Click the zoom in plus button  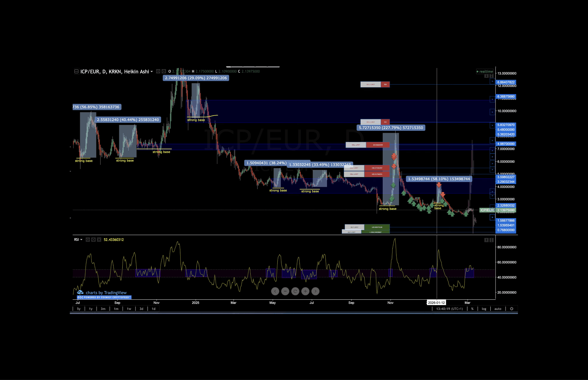point(305,291)
